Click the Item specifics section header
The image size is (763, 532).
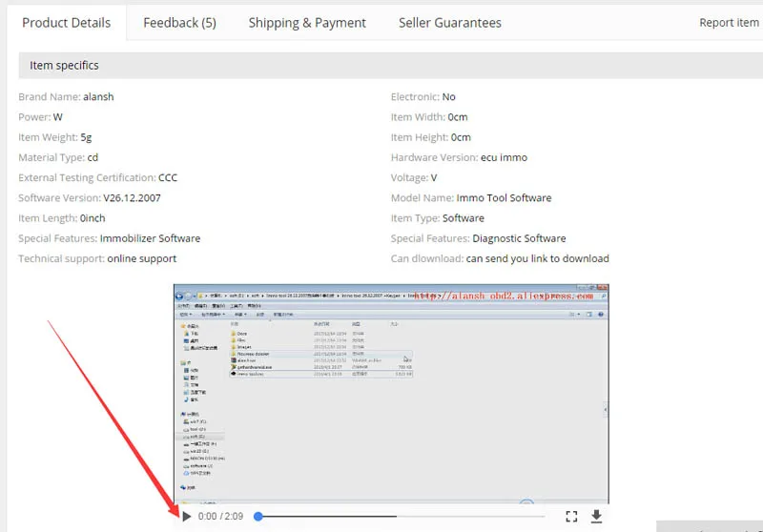(x=391, y=65)
